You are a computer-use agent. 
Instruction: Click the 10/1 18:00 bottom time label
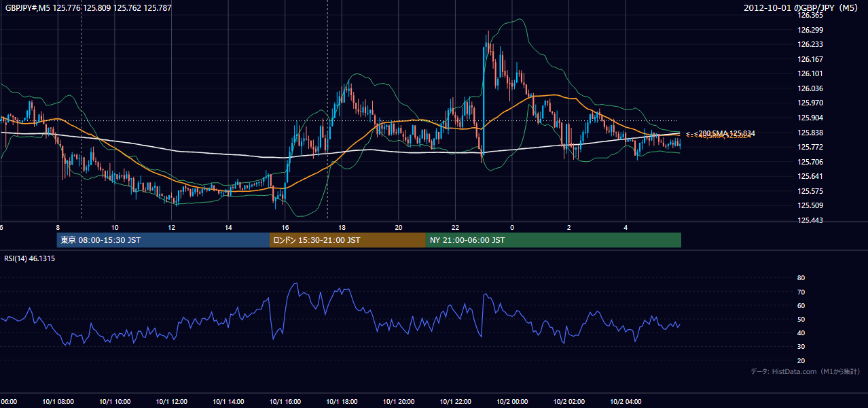point(342,402)
